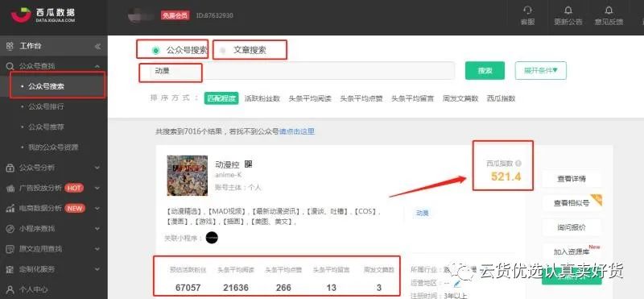Open 公众号搜索 in sidebar submenu

pyautogui.click(x=46, y=87)
